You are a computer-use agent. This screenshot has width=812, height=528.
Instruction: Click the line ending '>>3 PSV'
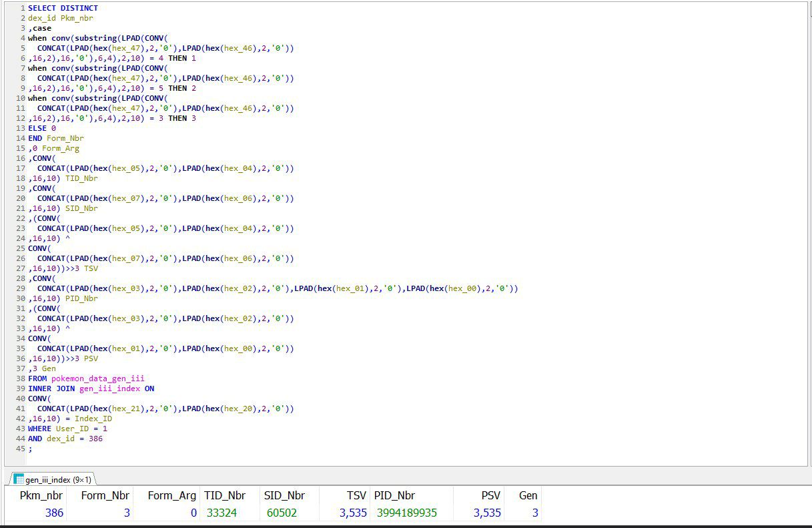[x=63, y=358]
